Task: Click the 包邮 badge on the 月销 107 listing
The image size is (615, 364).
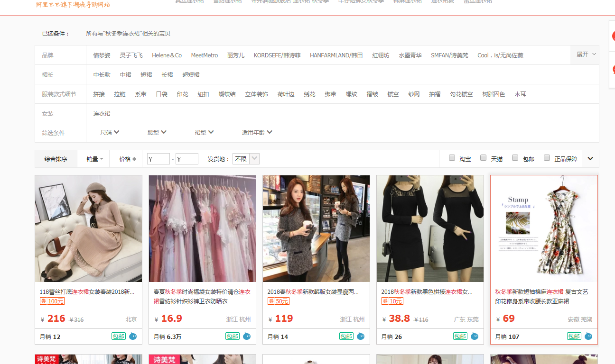Action: pyautogui.click(x=574, y=337)
